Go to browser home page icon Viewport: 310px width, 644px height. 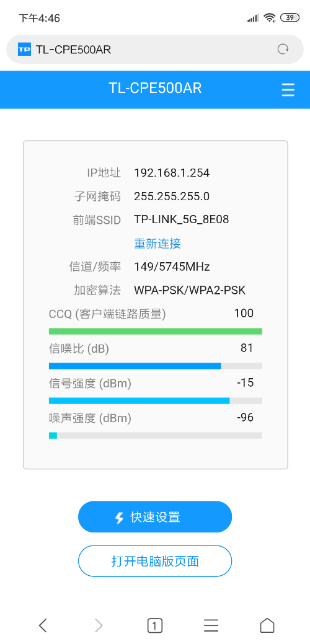267,625
